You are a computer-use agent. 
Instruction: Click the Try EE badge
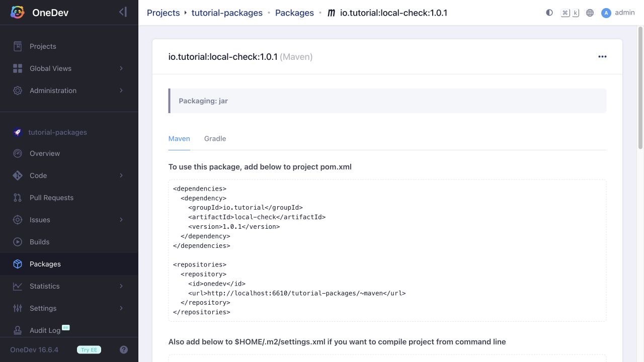(x=89, y=350)
